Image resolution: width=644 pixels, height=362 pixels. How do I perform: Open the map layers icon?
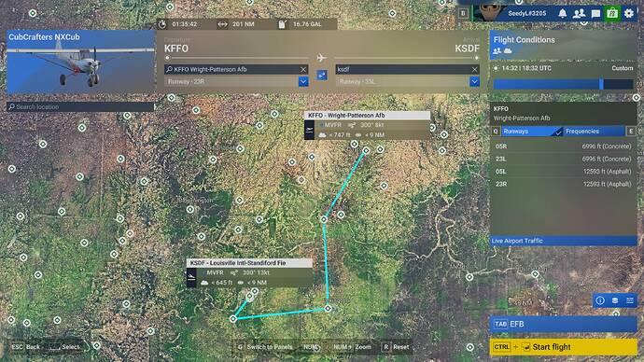615,300
